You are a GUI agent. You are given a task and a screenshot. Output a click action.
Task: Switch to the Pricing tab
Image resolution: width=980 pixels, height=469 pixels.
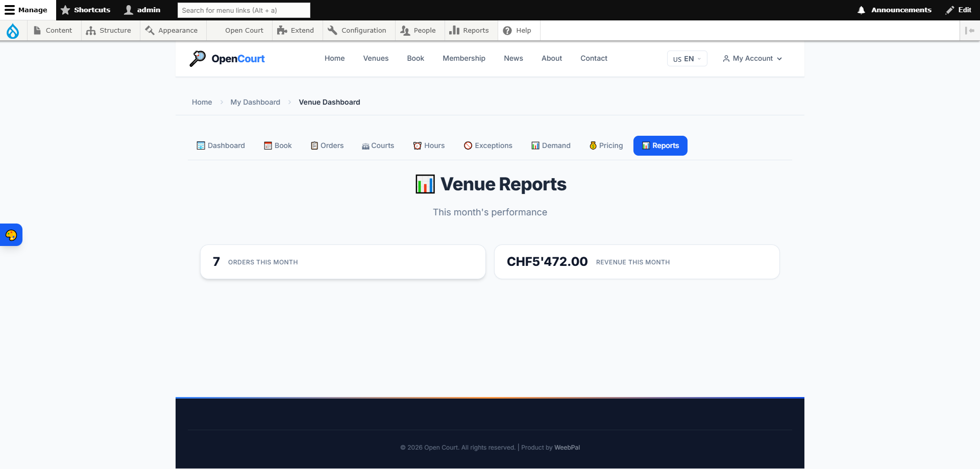pyautogui.click(x=606, y=145)
